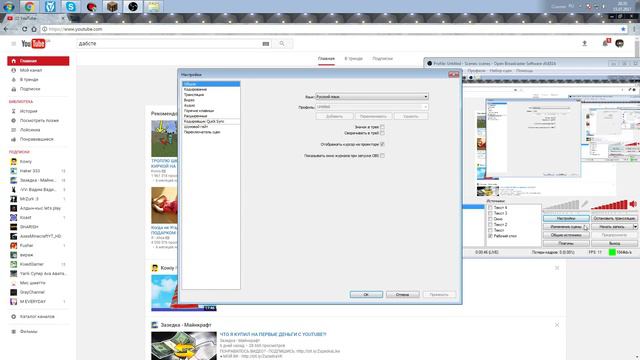This screenshot has width=640, height=360.
Task: Click the red speaker icon in OBS
Action: click(633, 204)
